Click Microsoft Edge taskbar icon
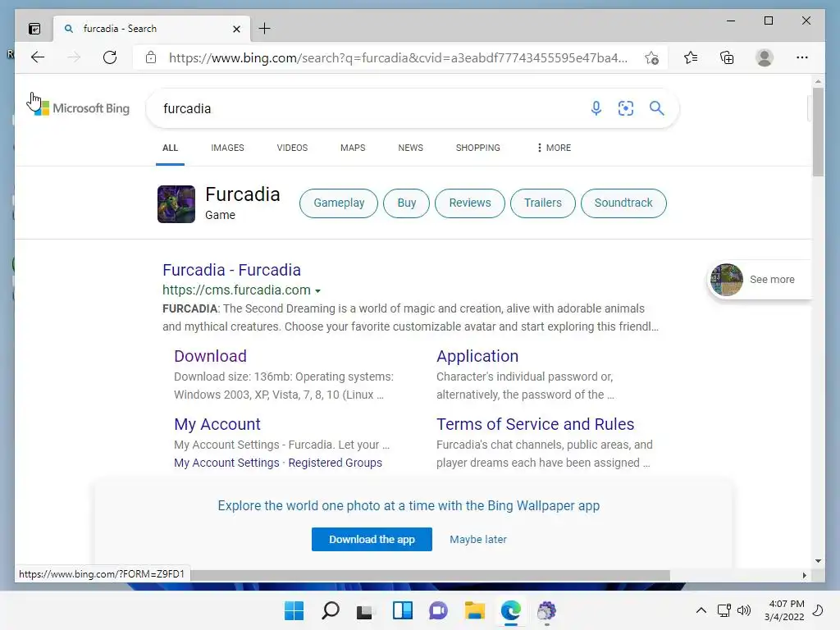840x630 pixels. click(x=510, y=610)
